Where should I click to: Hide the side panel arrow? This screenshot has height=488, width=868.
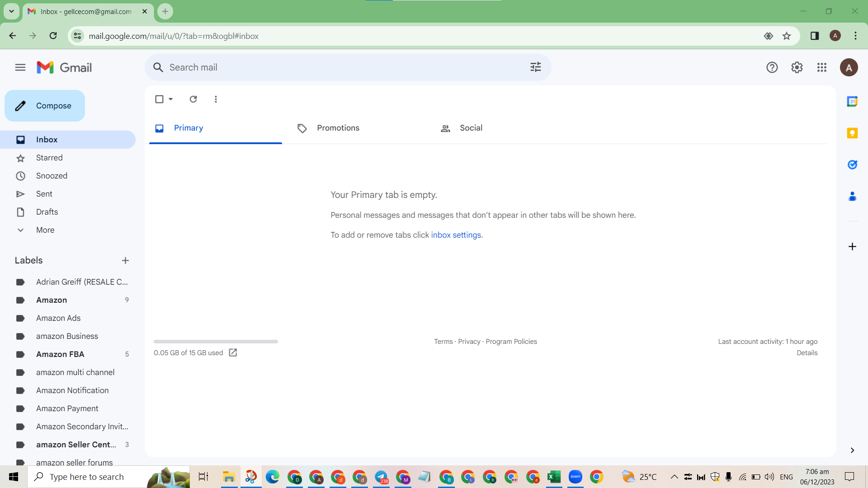(x=852, y=450)
